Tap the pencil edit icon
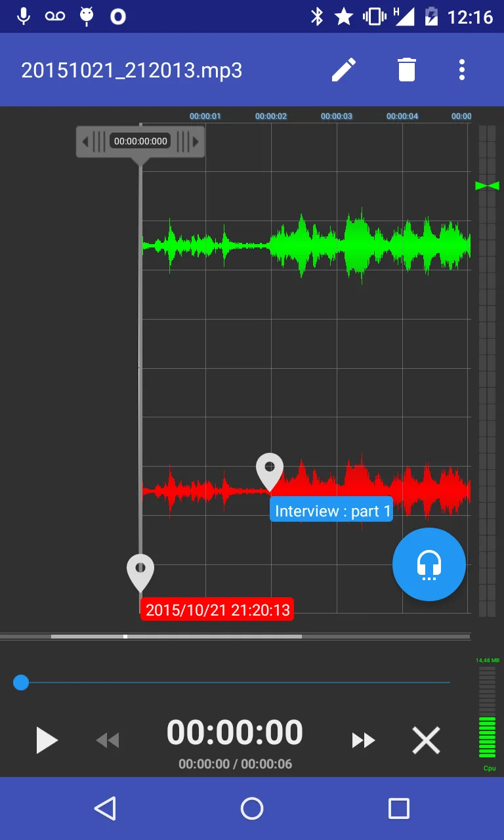Image resolution: width=504 pixels, height=840 pixels. pos(343,70)
